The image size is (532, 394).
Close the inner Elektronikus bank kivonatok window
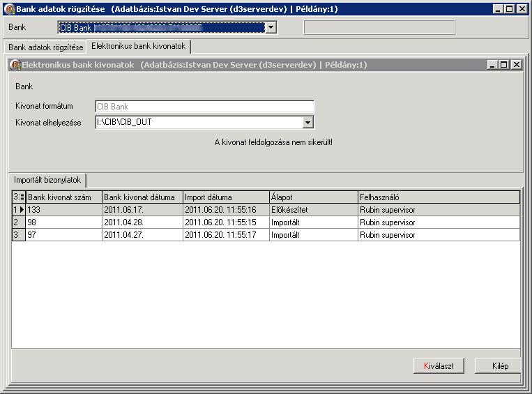[517, 64]
